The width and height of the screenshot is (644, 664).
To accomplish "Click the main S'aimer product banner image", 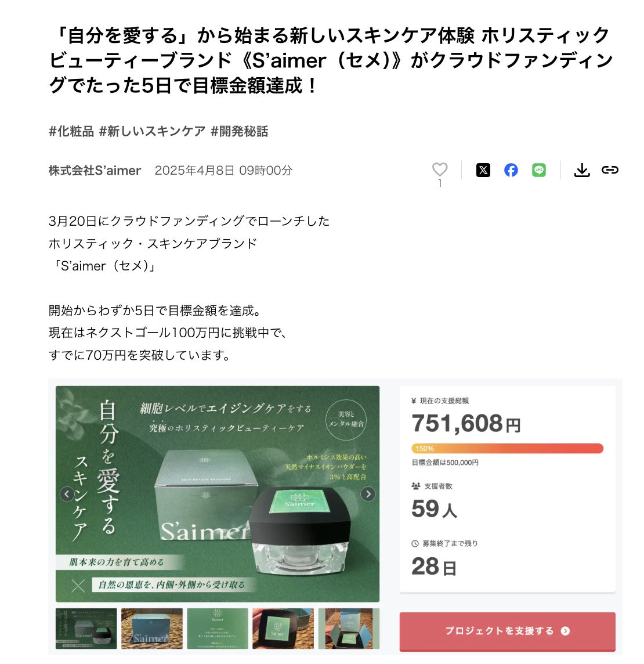I will pyautogui.click(x=217, y=494).
